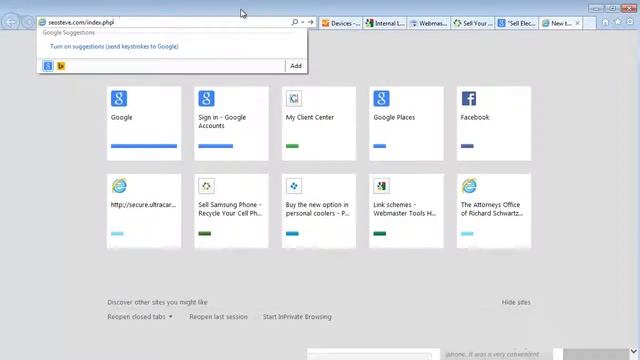Image resolution: width=640 pixels, height=360 pixels.
Task: Switch to the "Sell Elec... tab
Action: [x=517, y=23]
